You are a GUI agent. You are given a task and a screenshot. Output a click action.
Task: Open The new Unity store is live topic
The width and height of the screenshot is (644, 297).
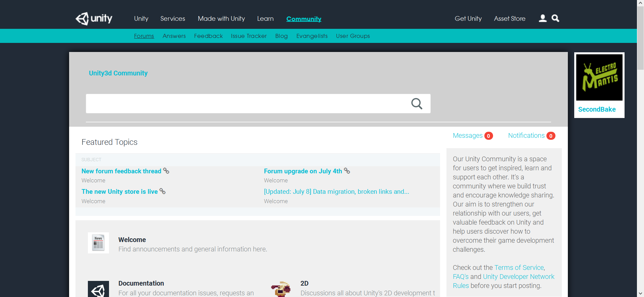tap(119, 191)
